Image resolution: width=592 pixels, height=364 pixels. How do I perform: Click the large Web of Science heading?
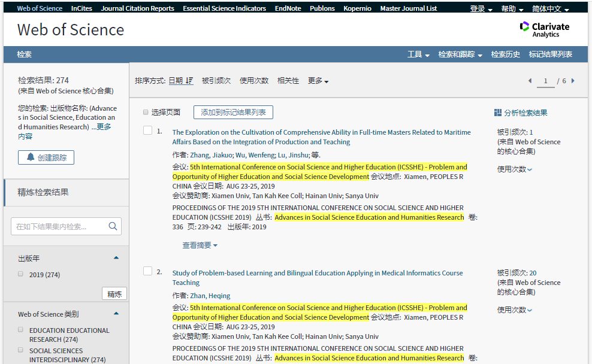(71, 30)
